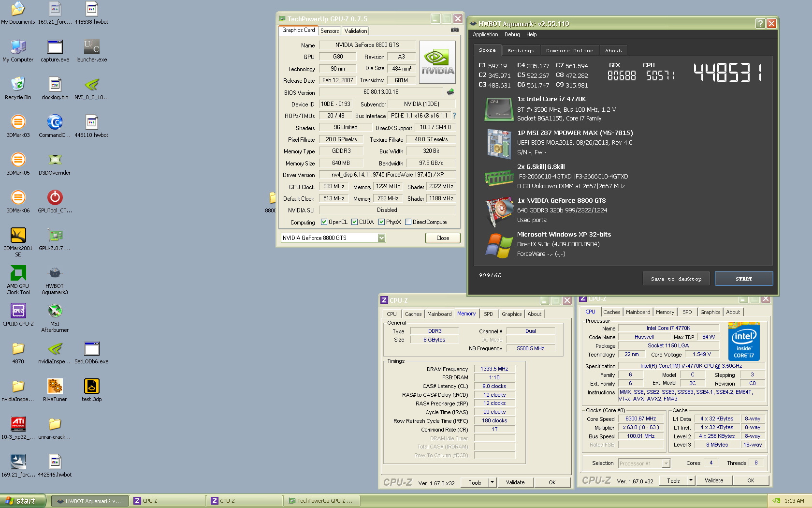Switch to Settings tab in Aquamark

point(521,50)
